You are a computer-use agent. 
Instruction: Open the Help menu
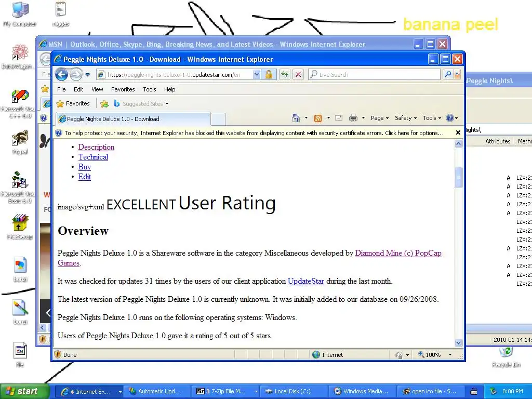tap(170, 89)
